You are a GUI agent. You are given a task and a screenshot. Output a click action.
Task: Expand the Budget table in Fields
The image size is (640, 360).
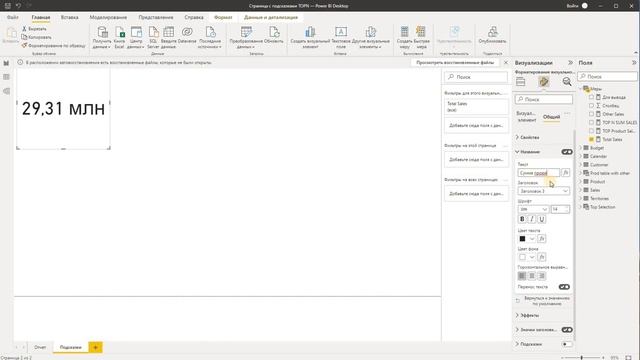(581, 148)
